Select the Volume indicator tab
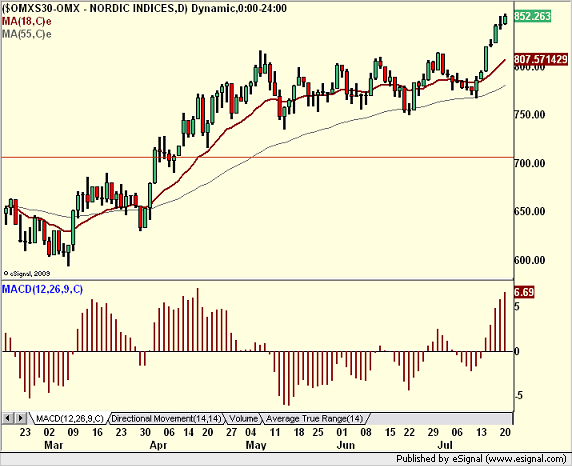 [244, 419]
